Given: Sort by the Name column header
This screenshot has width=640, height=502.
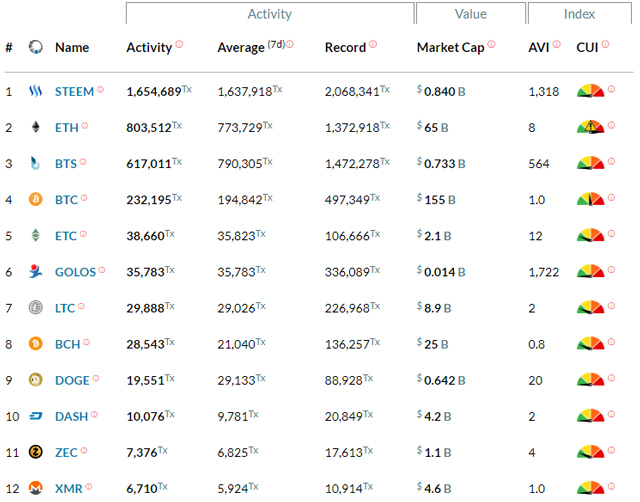Looking at the screenshot, I should 72,47.
